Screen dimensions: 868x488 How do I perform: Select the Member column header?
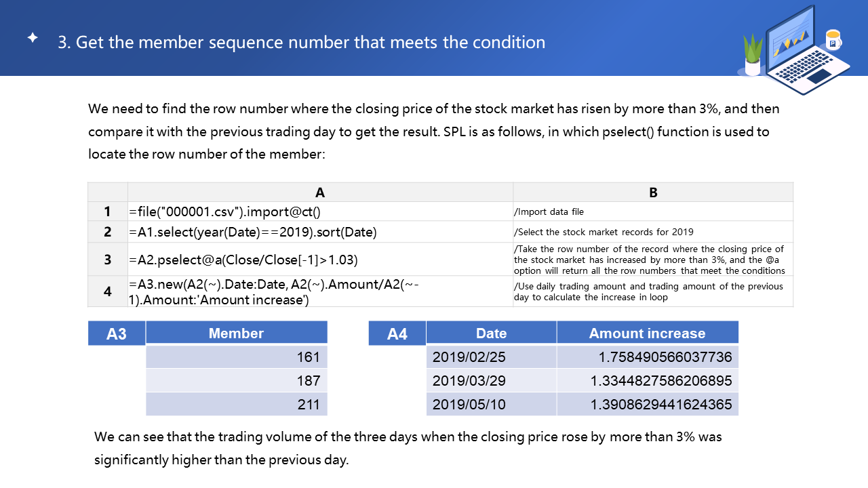tap(236, 333)
